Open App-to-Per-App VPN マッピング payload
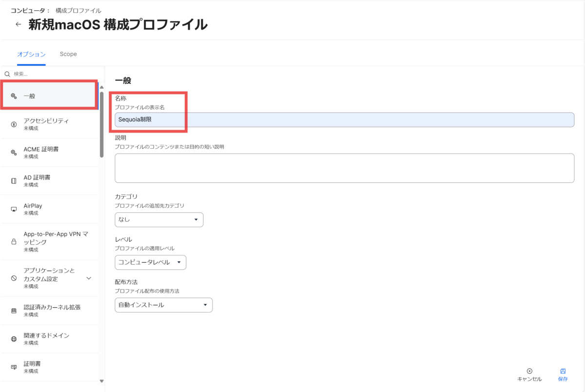 50,241
